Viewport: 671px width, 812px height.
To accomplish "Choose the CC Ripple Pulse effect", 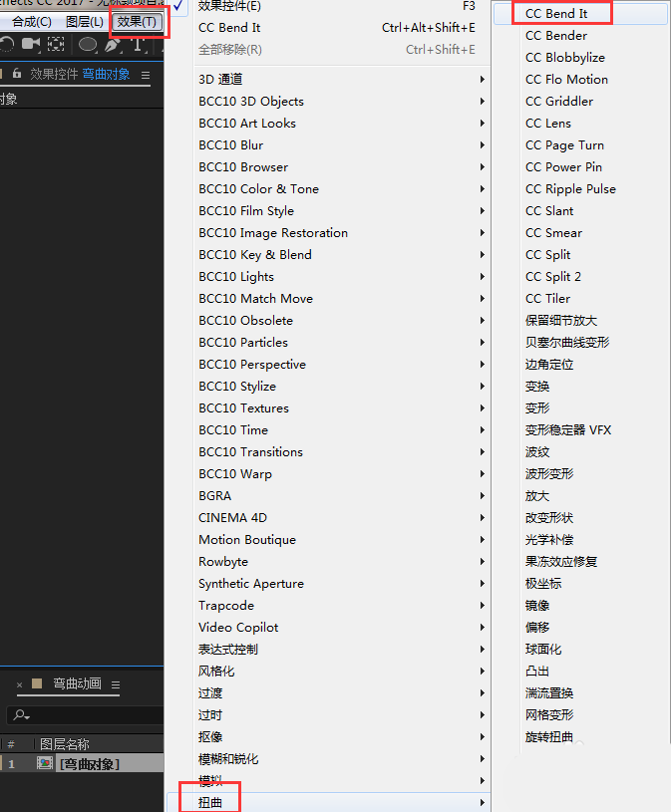I will [570, 188].
